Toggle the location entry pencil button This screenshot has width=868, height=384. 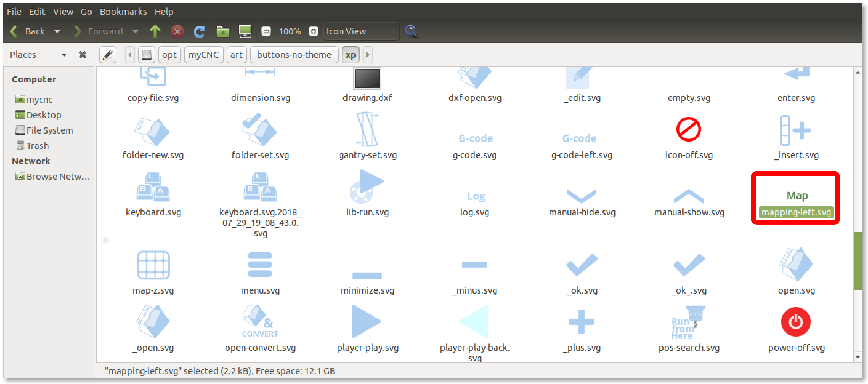point(108,54)
